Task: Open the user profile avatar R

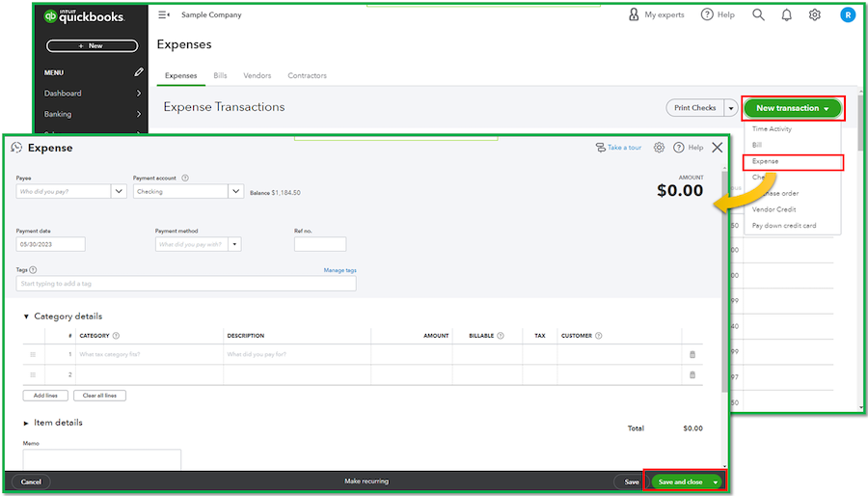Action: point(848,14)
